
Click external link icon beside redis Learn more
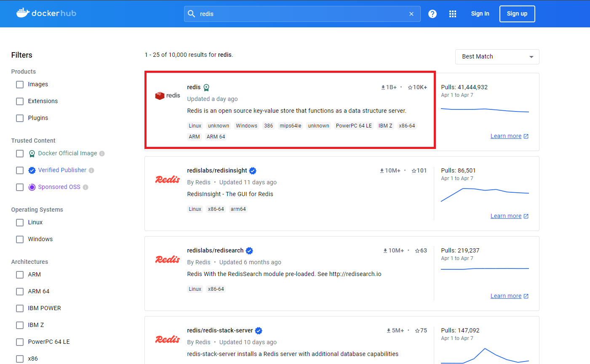[x=526, y=136]
